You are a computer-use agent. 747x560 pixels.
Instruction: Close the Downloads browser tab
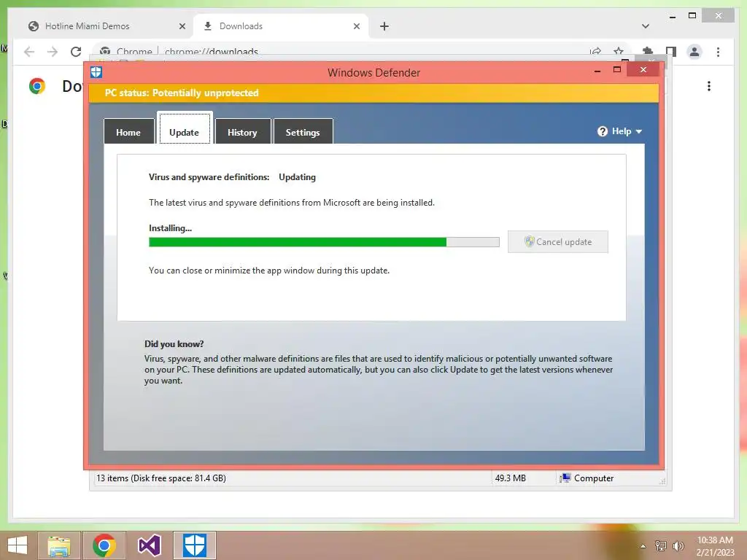click(x=356, y=27)
